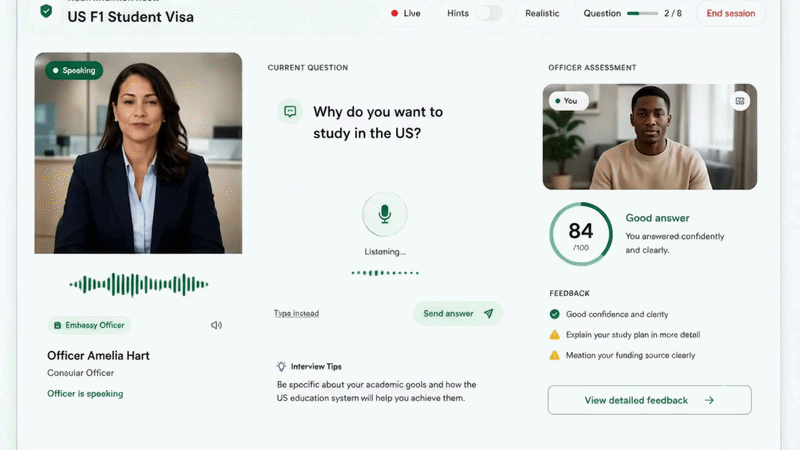This screenshot has height=450, width=800.
Task: Click the 'US F1 Student Visa' title
Action: tap(131, 17)
